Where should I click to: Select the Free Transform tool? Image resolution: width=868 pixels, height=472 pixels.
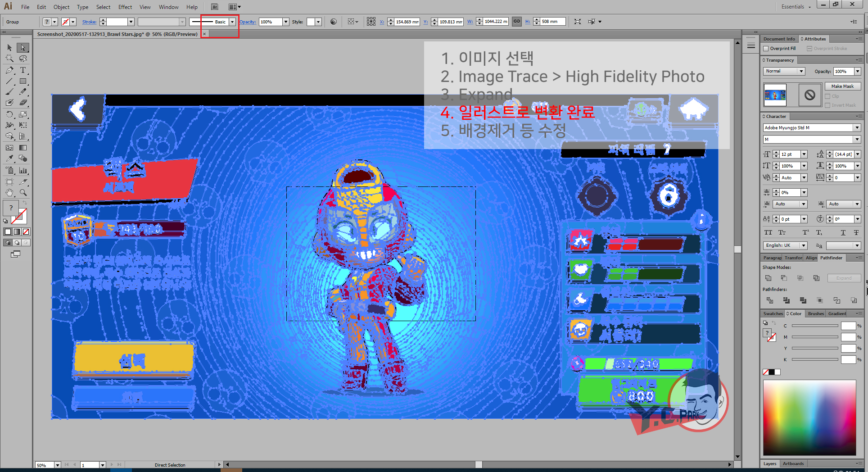[23, 125]
